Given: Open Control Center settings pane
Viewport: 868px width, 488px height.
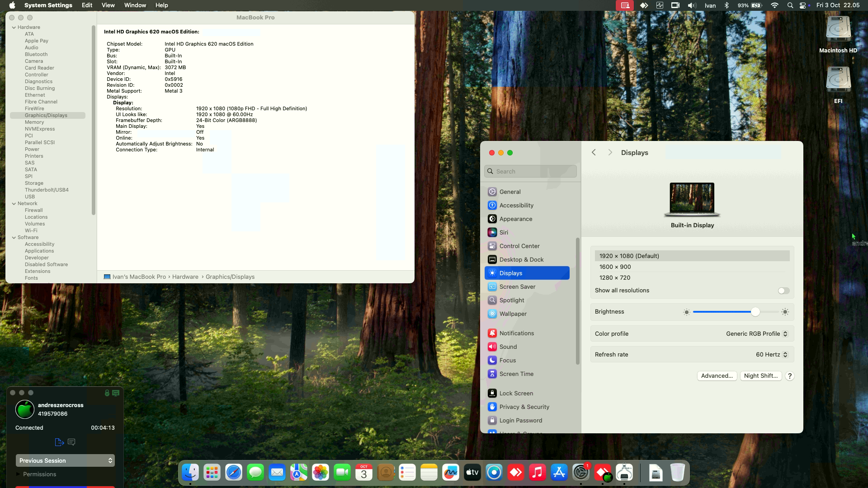Looking at the screenshot, I should point(527,246).
